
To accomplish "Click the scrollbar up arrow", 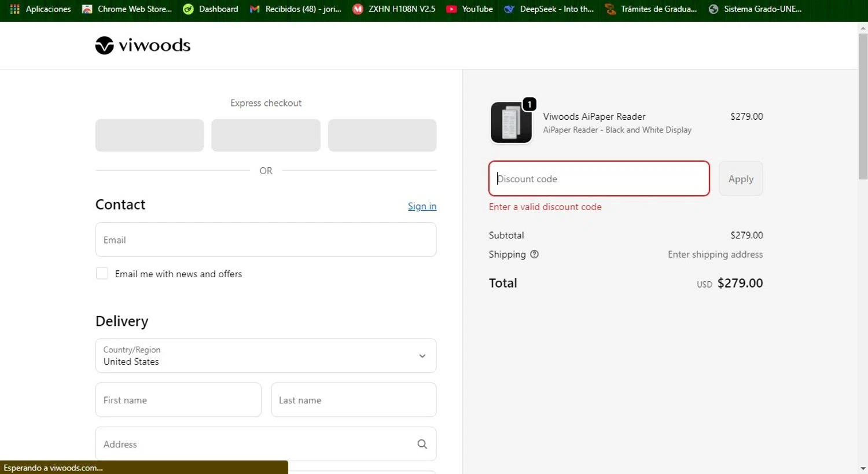I will [863, 27].
